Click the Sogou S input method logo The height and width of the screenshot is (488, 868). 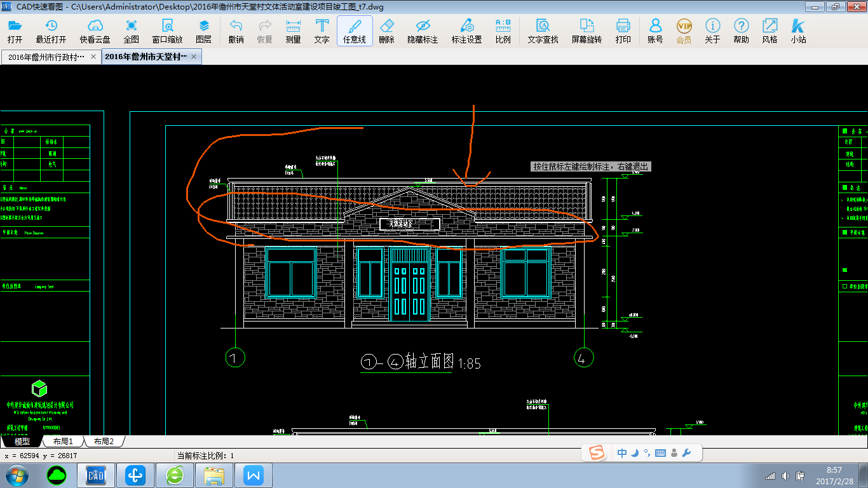tap(597, 453)
